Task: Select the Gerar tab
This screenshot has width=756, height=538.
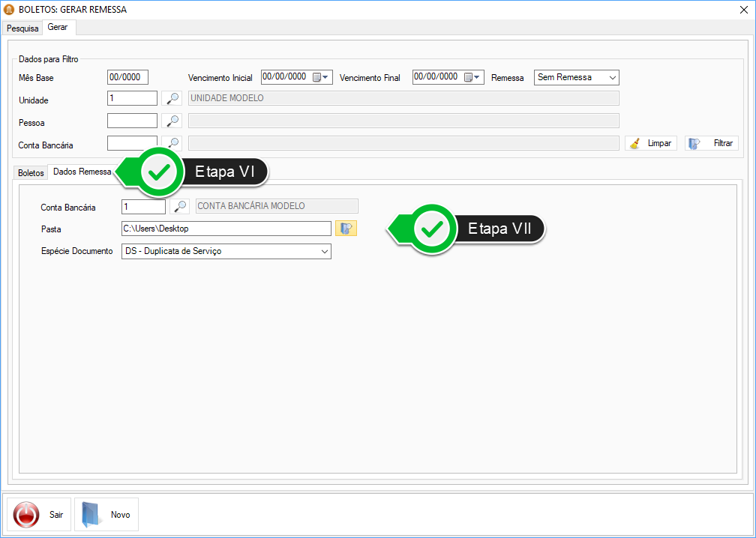Action: pos(58,28)
